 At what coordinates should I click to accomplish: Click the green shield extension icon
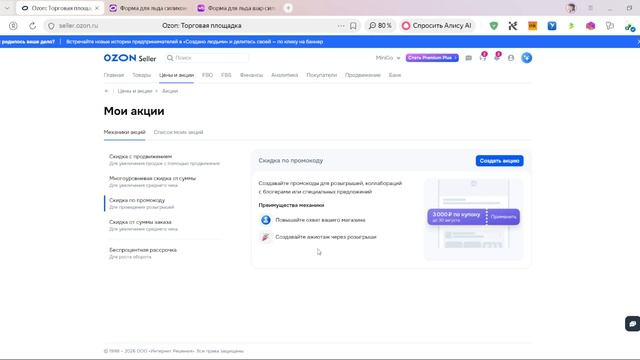pos(493,26)
